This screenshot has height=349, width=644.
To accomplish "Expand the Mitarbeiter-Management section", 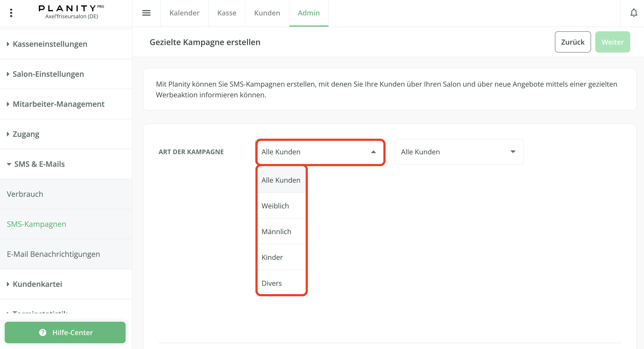I will 66,104.
